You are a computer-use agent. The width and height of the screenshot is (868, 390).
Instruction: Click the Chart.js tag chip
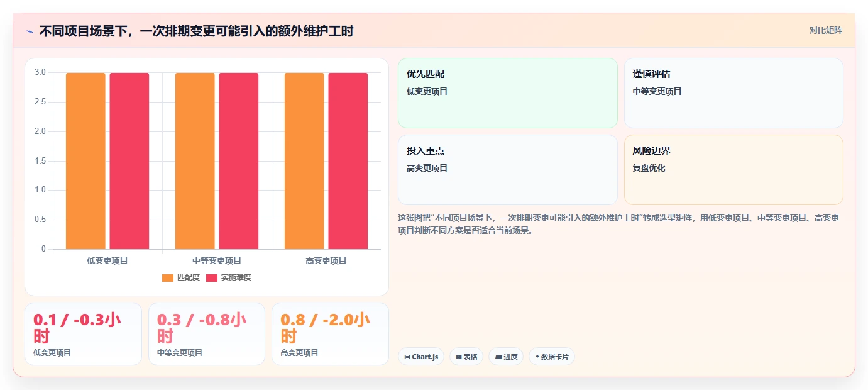421,357
